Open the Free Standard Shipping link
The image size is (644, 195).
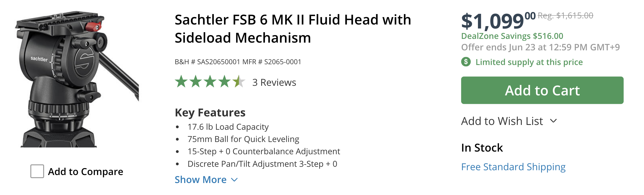point(513,167)
